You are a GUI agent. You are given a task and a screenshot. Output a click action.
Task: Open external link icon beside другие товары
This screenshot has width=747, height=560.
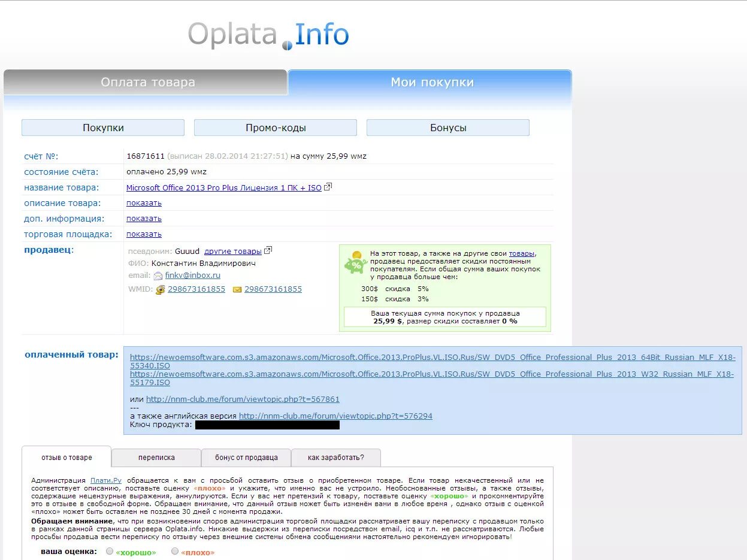(268, 250)
